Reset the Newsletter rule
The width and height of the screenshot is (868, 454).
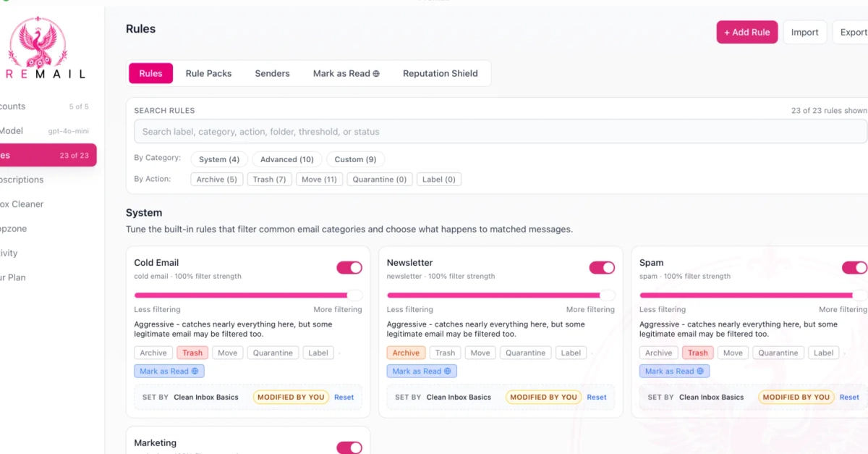point(597,398)
